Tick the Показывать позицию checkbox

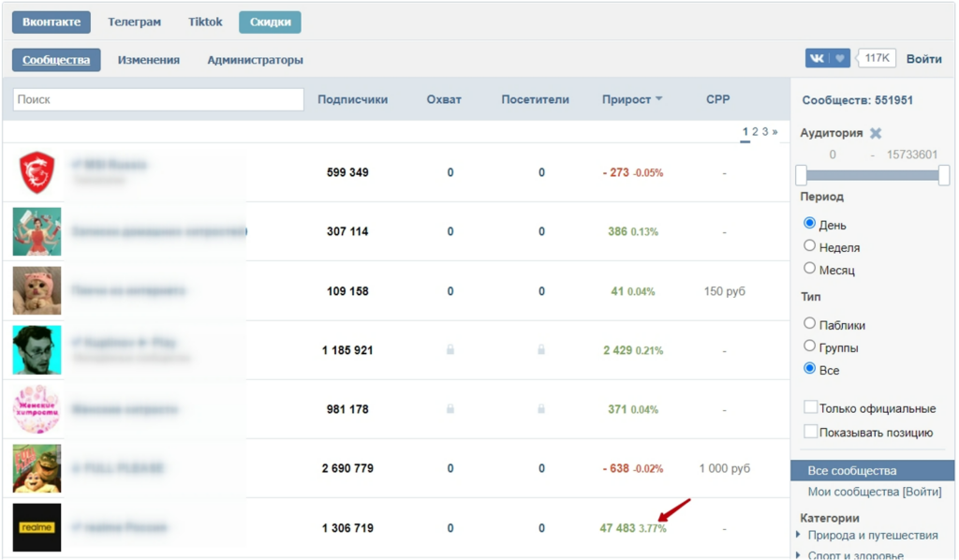811,432
